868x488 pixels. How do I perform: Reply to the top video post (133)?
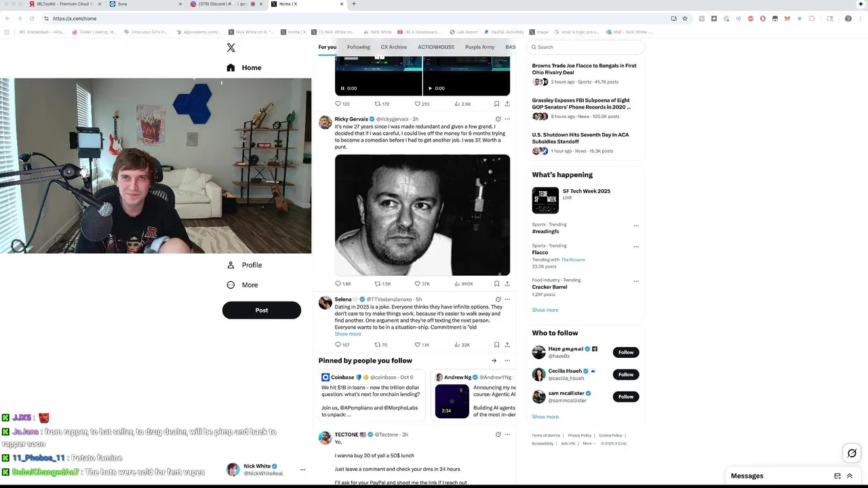342,104
